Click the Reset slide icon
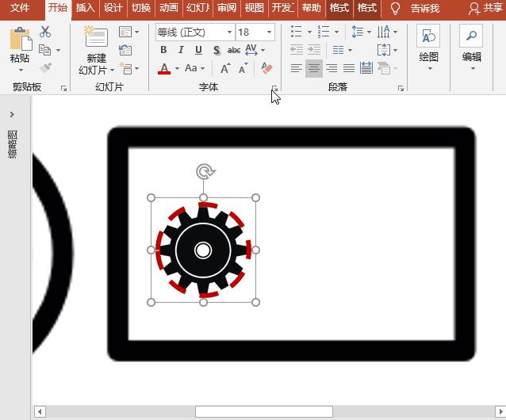Image resolution: width=506 pixels, height=420 pixels. (125, 50)
